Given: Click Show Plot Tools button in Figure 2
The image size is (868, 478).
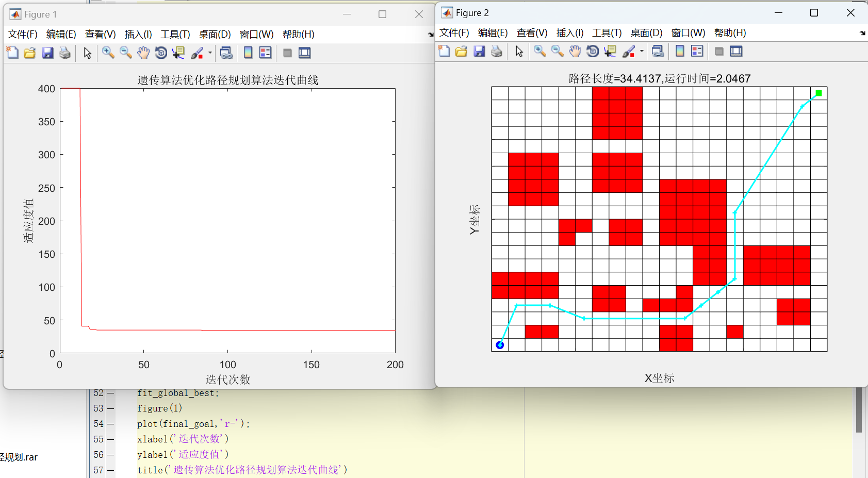Looking at the screenshot, I should pyautogui.click(x=736, y=51).
